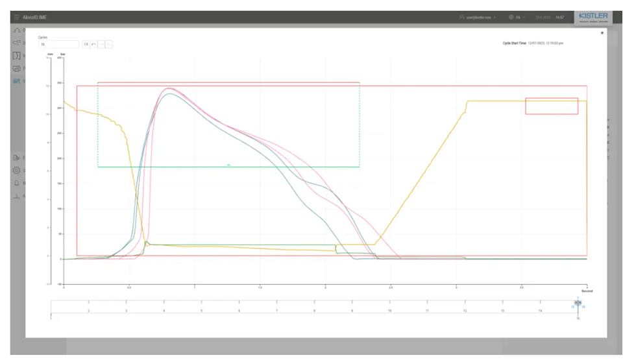This screenshot has width=636, height=364.
Task: Click the curve icon at sidebar top
Action: tap(17, 30)
